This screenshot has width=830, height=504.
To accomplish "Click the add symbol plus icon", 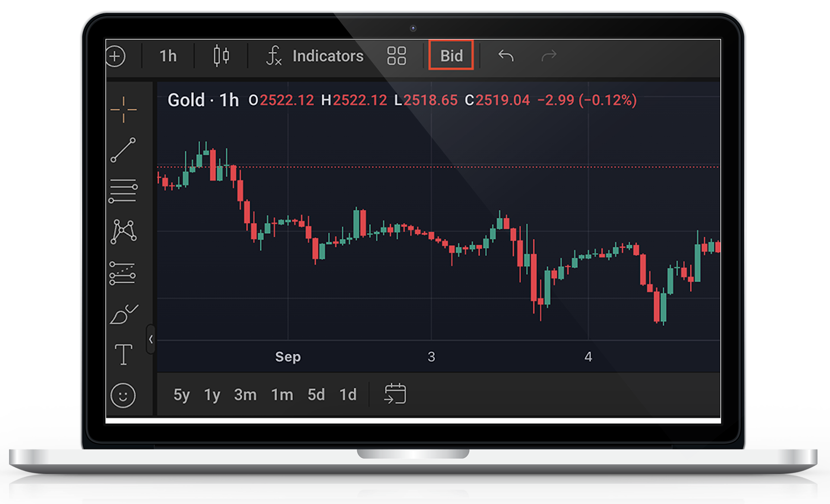I will pos(116,56).
